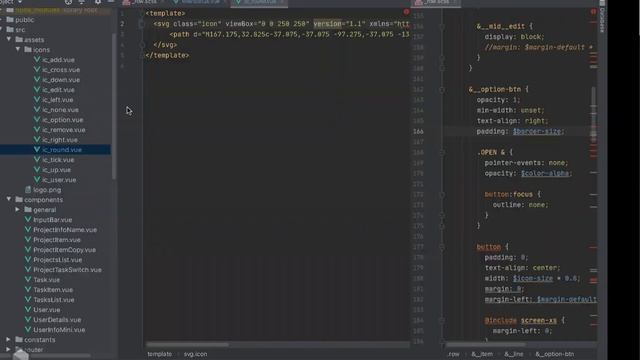Image resolution: width=640 pixels, height=360 pixels.
Task: Click the Vue icon beside InputBar.vue
Action: pos(28,220)
